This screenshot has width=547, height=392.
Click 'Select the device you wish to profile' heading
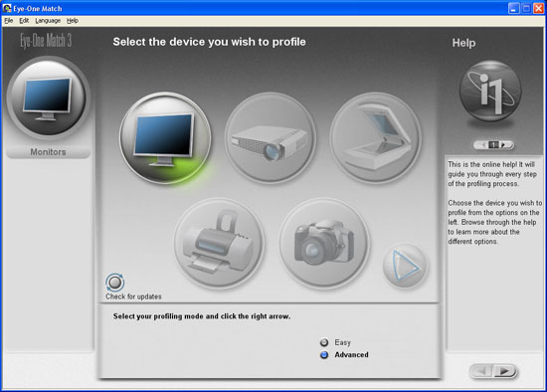[209, 42]
